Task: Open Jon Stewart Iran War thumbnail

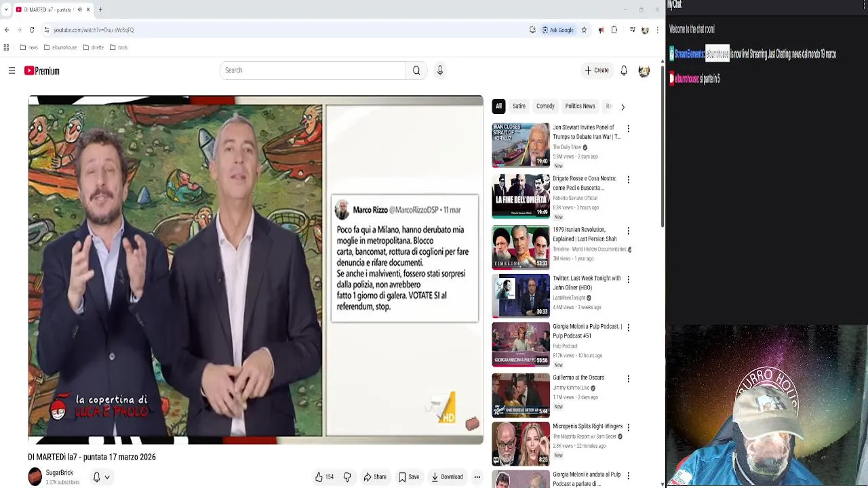Action: click(521, 145)
